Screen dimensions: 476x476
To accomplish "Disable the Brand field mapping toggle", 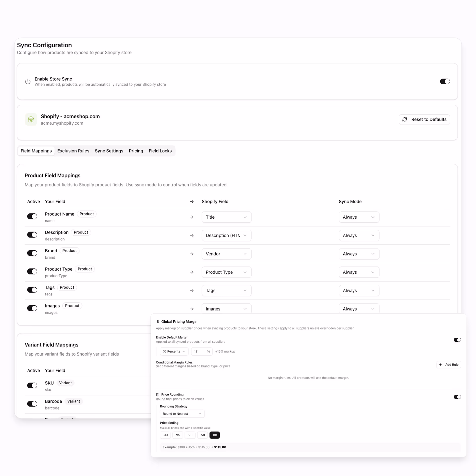I will (x=32, y=253).
